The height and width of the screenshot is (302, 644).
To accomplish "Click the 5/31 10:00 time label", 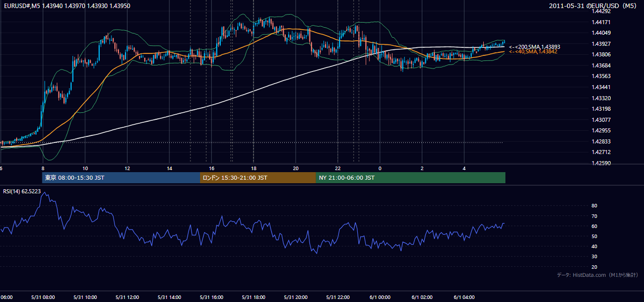I will point(85,297).
